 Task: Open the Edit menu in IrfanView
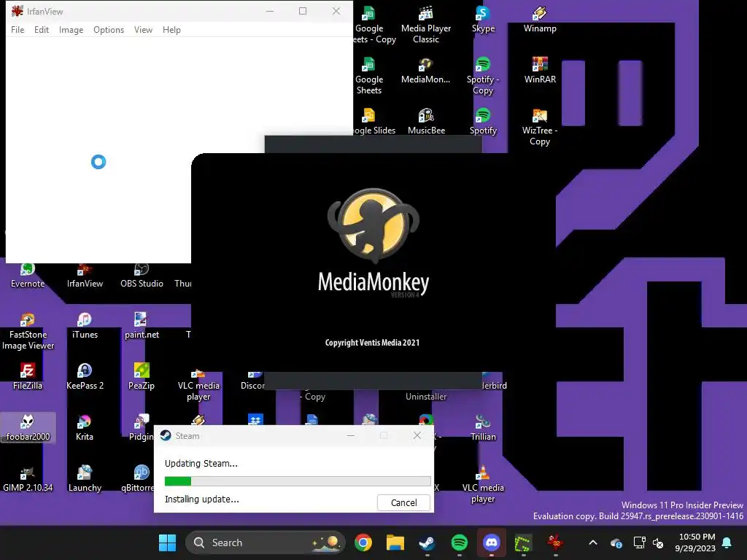[x=42, y=29]
